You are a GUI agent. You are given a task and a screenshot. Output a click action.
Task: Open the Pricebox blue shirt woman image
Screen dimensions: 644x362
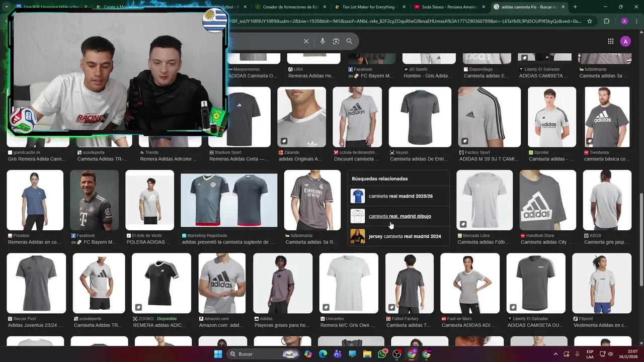[35, 200]
